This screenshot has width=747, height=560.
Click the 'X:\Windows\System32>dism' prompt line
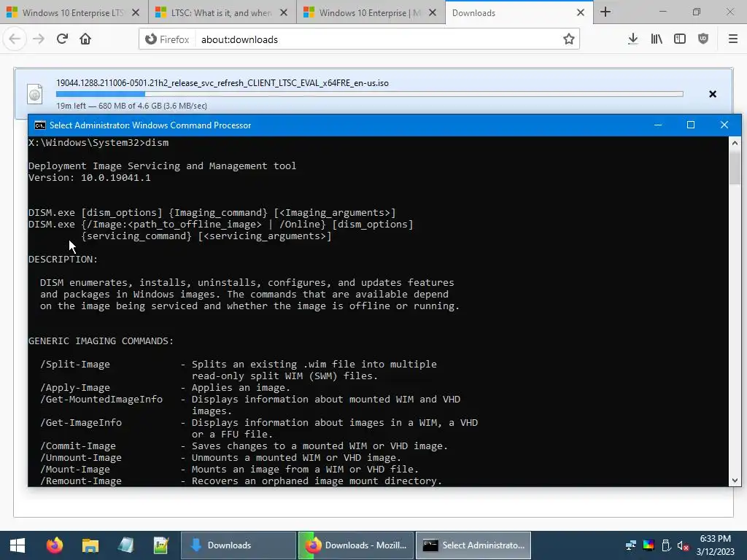98,143
